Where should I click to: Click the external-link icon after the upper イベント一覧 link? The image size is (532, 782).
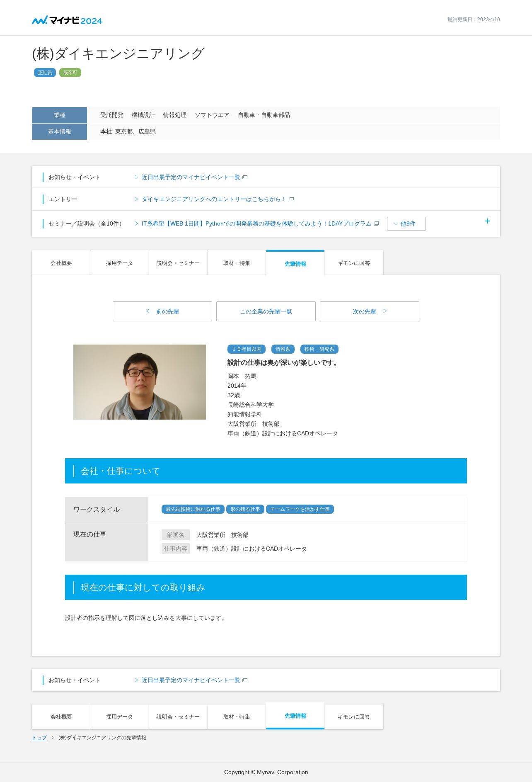pyautogui.click(x=245, y=177)
